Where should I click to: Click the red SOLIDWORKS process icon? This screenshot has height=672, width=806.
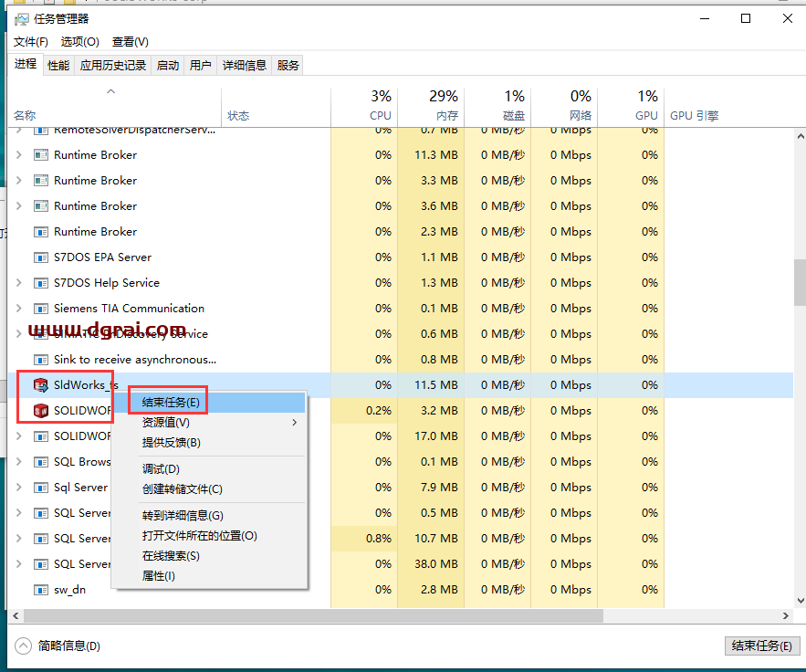click(x=40, y=411)
